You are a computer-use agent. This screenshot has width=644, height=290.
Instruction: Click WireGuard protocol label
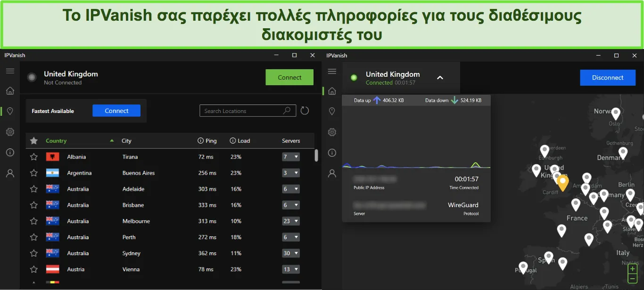click(463, 205)
